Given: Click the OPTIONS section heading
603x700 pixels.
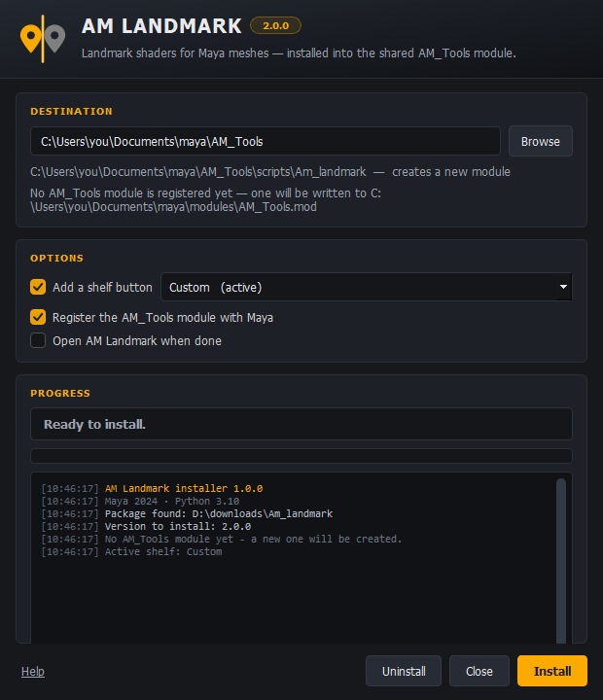Looking at the screenshot, I should 56,258.
